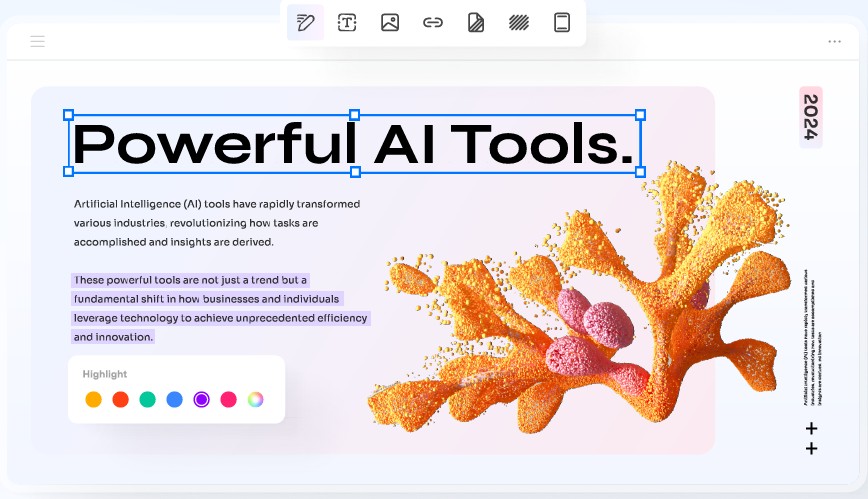The height and width of the screenshot is (499, 868).
Task: Open the three-dot more options menu
Action: tap(834, 41)
